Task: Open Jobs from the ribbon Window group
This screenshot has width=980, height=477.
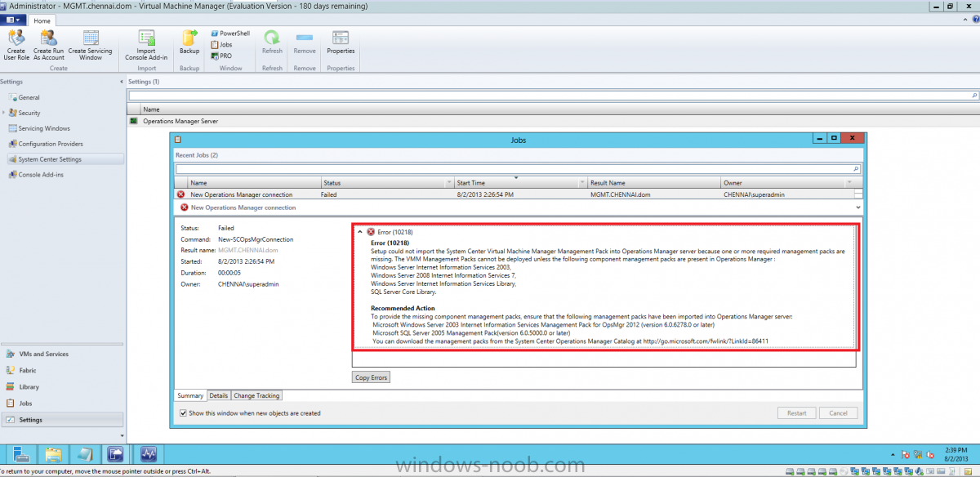Action: click(x=221, y=45)
